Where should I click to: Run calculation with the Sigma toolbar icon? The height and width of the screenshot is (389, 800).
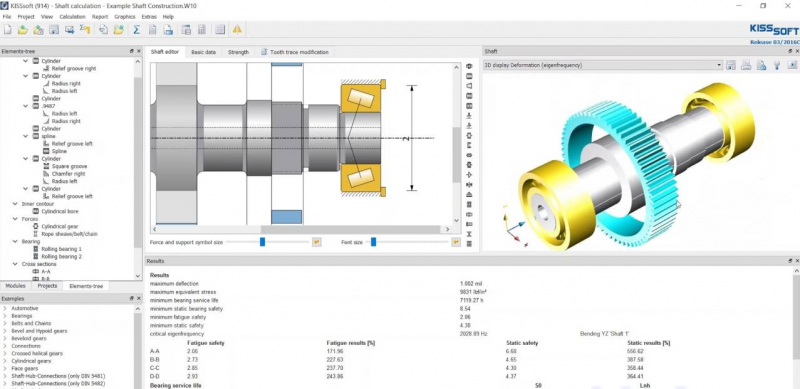[136, 30]
